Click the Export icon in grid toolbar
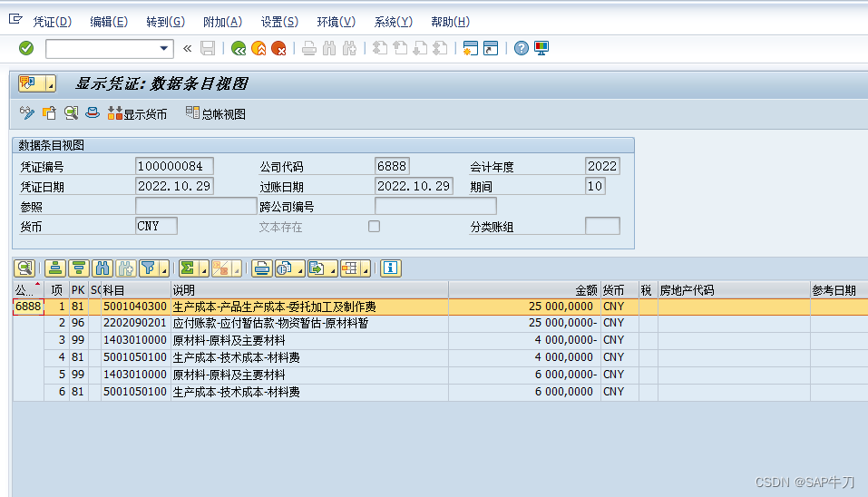Screen dimensions: 868x497 317,268
